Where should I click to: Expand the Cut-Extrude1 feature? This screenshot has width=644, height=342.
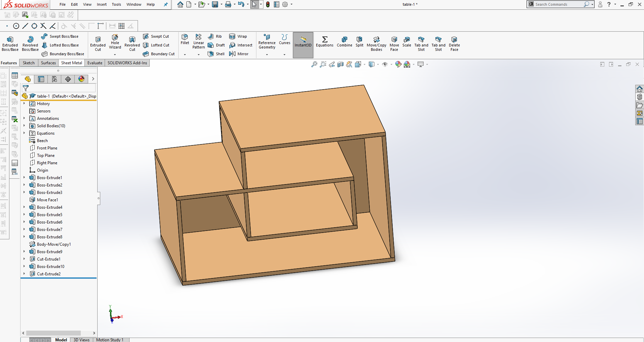click(24, 259)
